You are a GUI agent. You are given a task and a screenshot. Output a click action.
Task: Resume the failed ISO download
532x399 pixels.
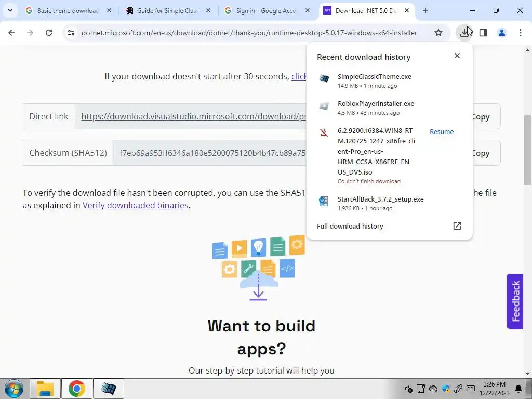442,131
